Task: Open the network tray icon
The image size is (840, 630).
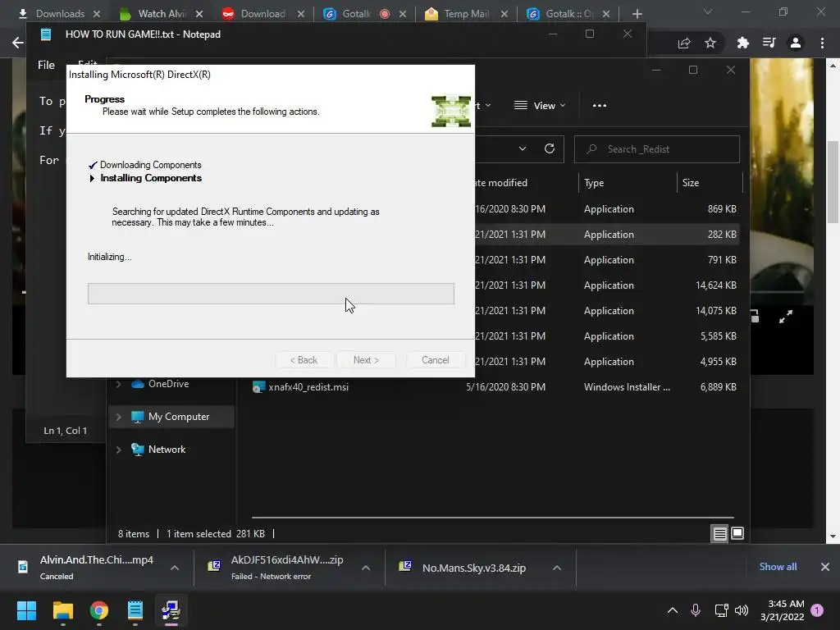Action: point(721,610)
